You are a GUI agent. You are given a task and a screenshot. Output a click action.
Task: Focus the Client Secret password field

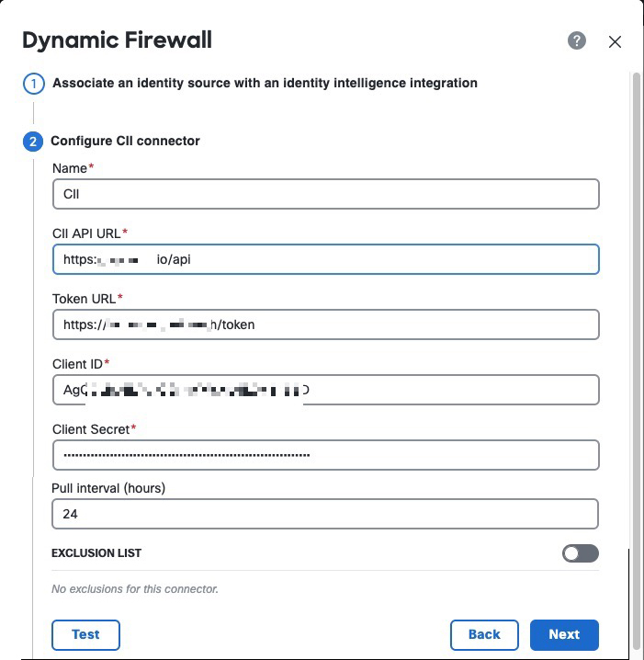pyautogui.click(x=325, y=455)
